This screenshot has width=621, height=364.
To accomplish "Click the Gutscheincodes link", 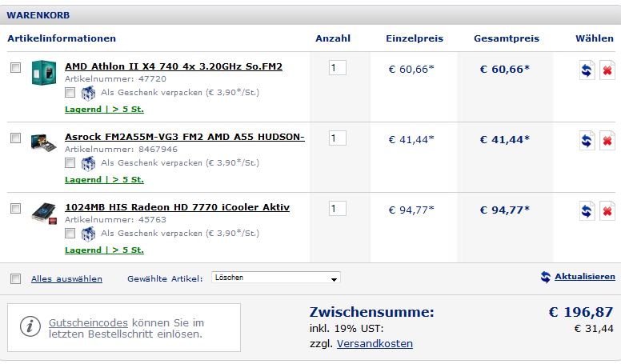I will click(x=88, y=323).
